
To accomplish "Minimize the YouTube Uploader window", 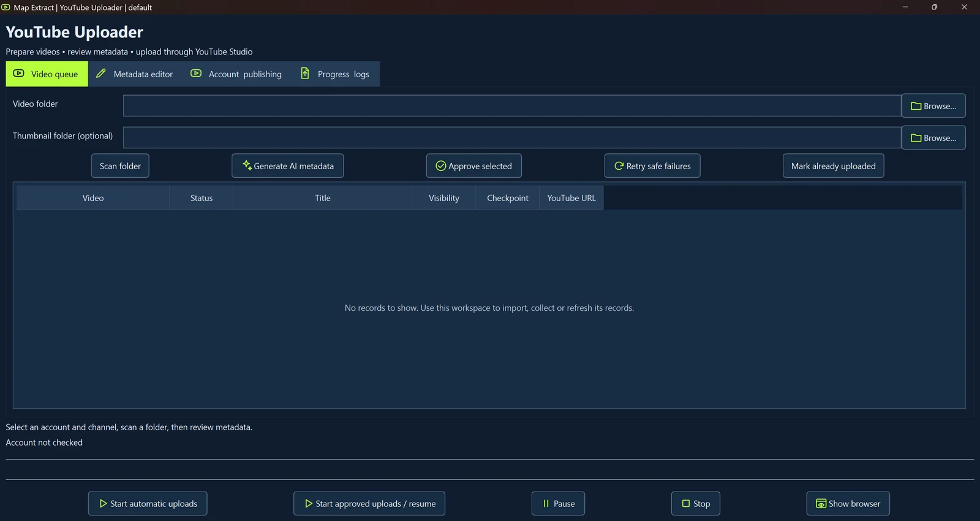I will (x=905, y=7).
